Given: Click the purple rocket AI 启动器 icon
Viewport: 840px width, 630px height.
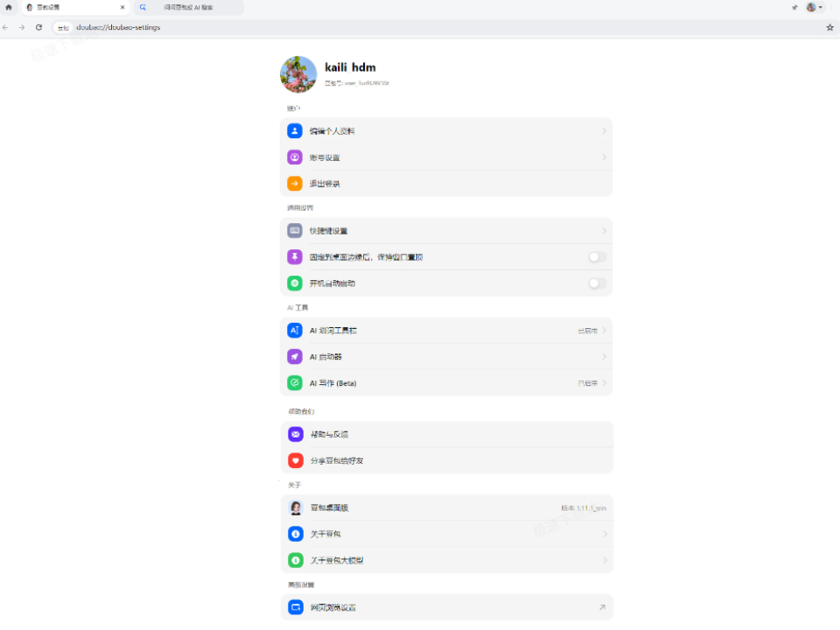Looking at the screenshot, I should 295,356.
